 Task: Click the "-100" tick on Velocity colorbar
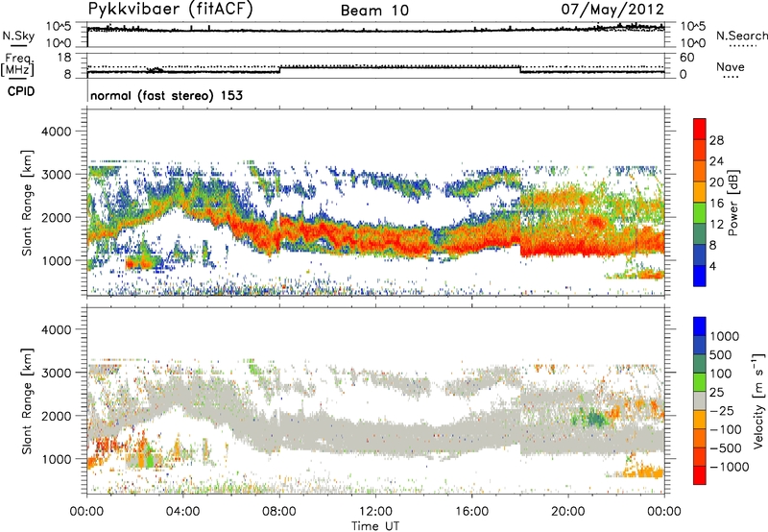coord(726,429)
